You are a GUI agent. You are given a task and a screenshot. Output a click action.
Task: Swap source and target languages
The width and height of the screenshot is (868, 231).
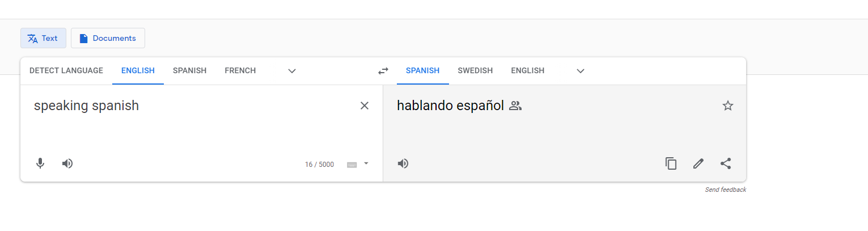click(x=383, y=71)
